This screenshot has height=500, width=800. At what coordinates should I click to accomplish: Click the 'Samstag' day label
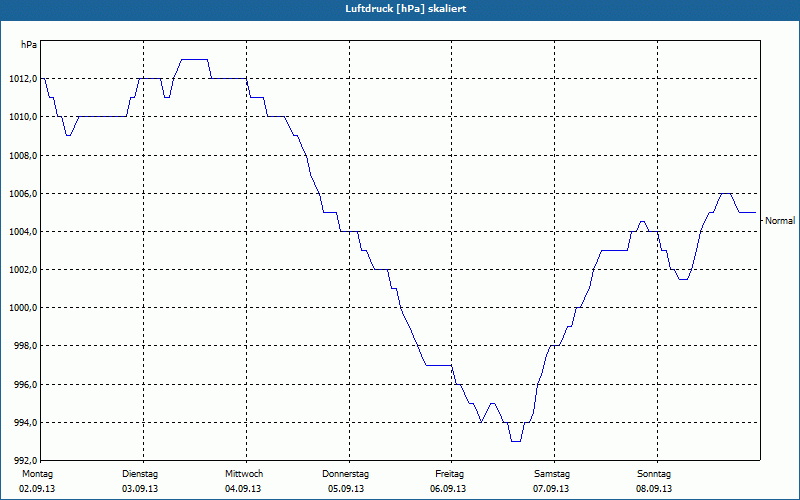[x=552, y=474]
